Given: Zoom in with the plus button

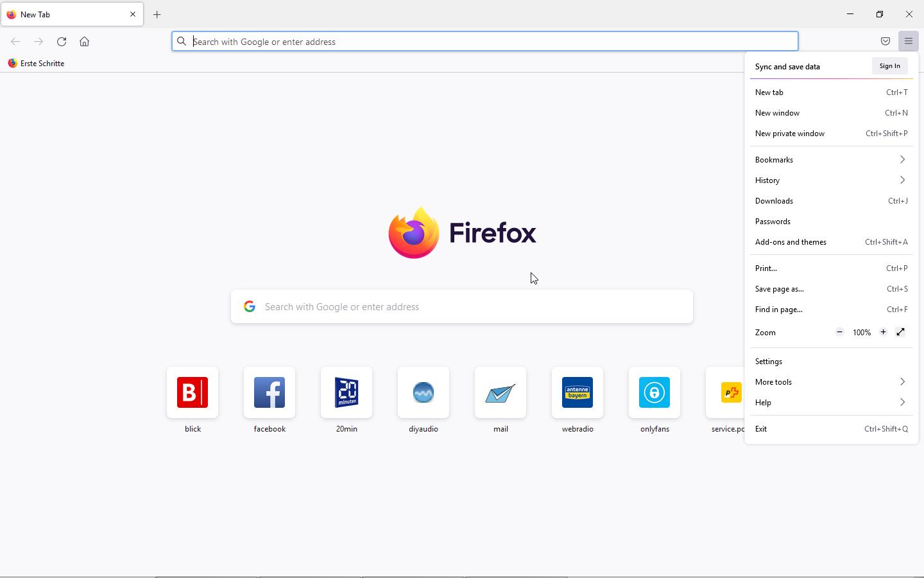Looking at the screenshot, I should tap(883, 333).
